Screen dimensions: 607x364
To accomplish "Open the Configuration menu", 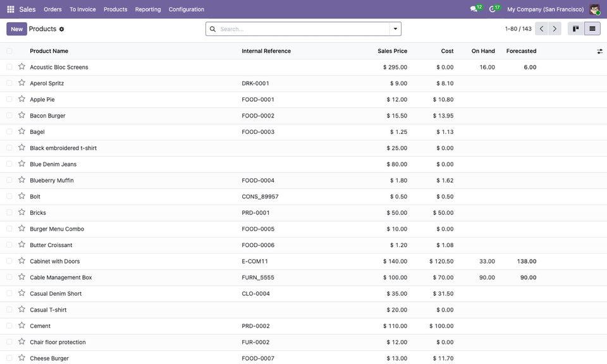I will click(186, 9).
